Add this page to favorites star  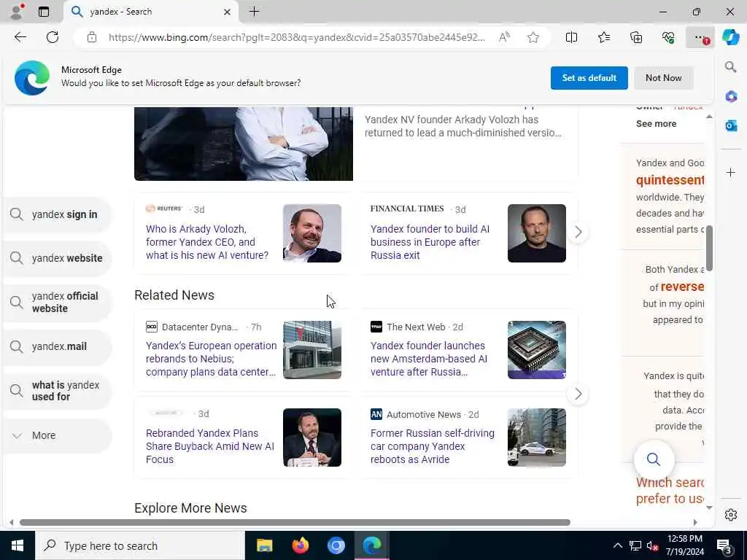pos(533,37)
